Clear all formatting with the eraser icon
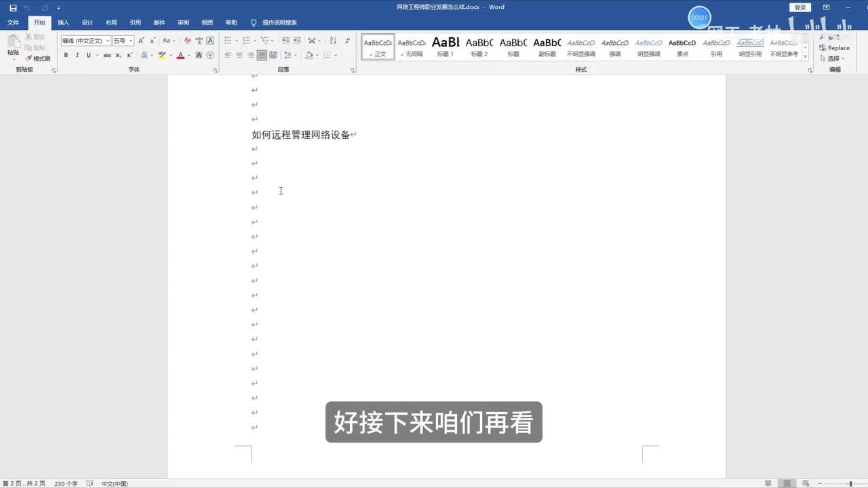The width and height of the screenshot is (868, 488). (x=188, y=41)
